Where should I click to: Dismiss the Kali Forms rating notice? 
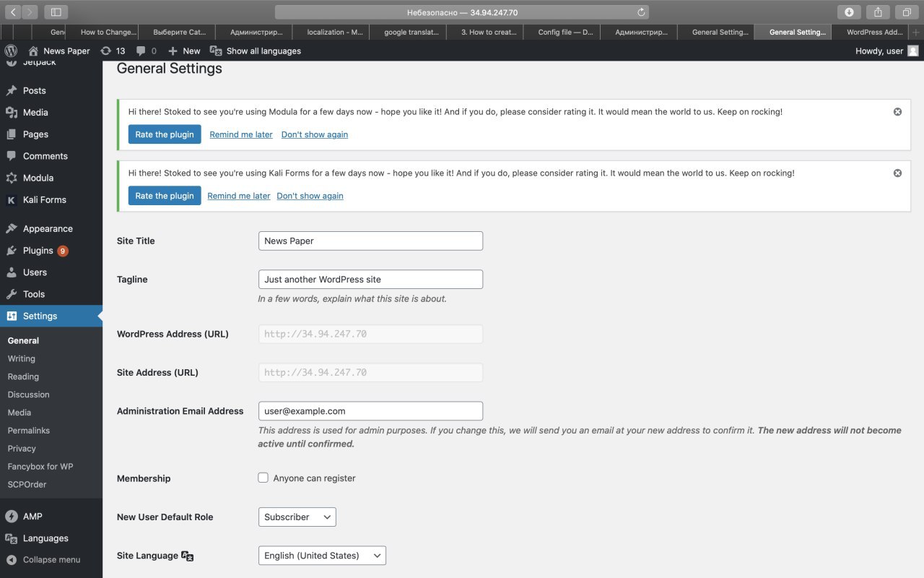897,173
